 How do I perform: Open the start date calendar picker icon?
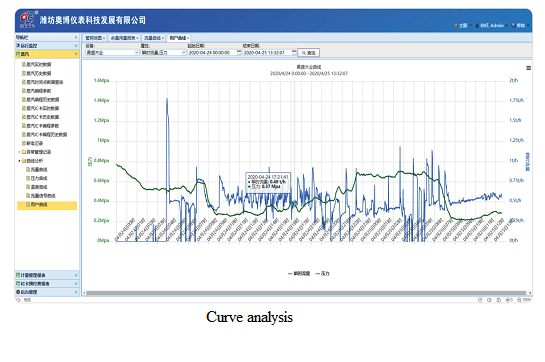[x=239, y=53]
